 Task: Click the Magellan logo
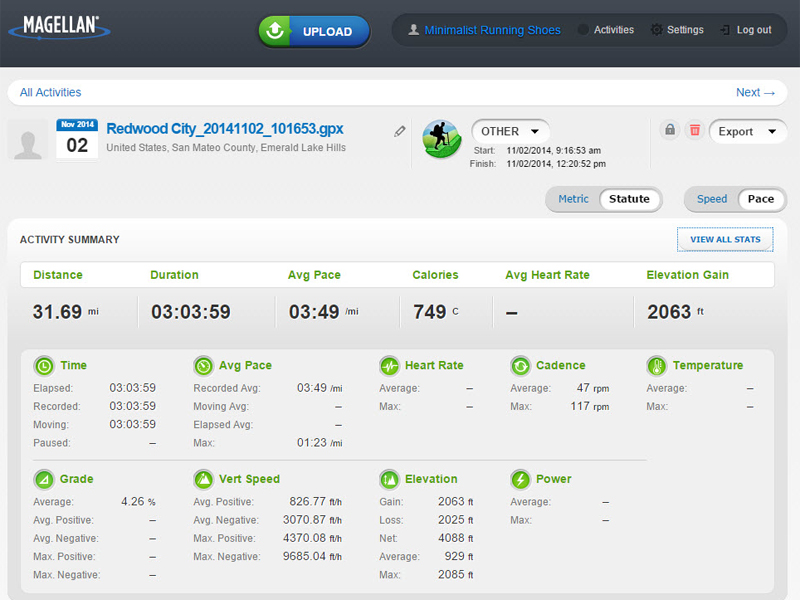coord(60,27)
